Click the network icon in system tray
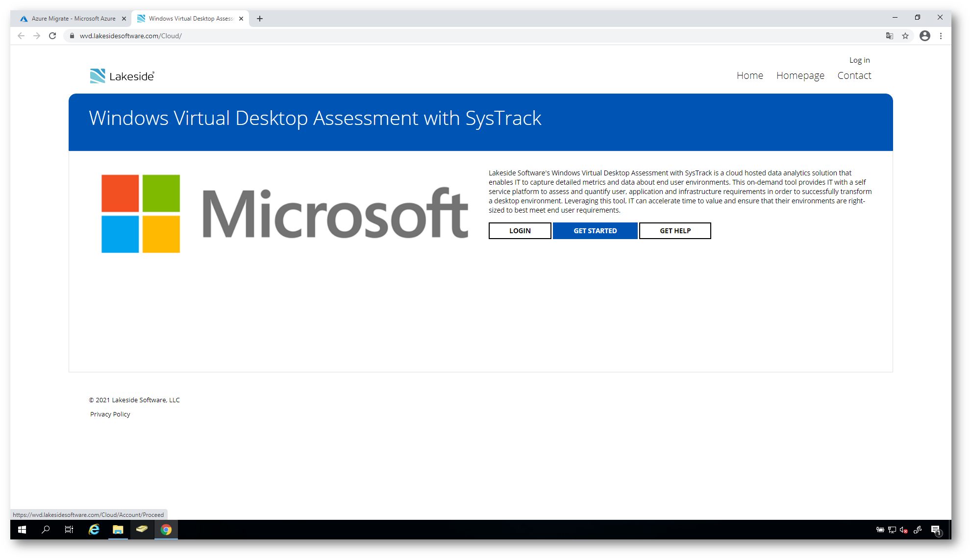Viewport: 972px width, 560px height. click(892, 530)
